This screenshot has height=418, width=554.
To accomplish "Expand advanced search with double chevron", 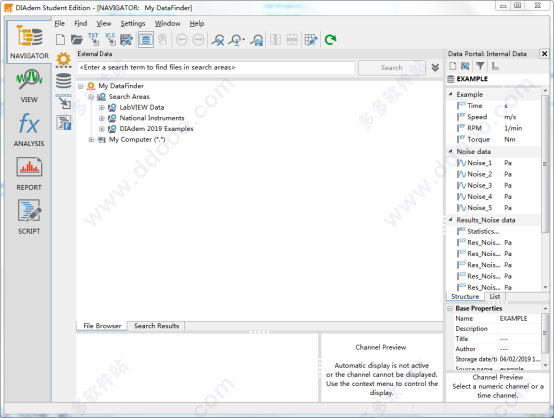I will (435, 67).
